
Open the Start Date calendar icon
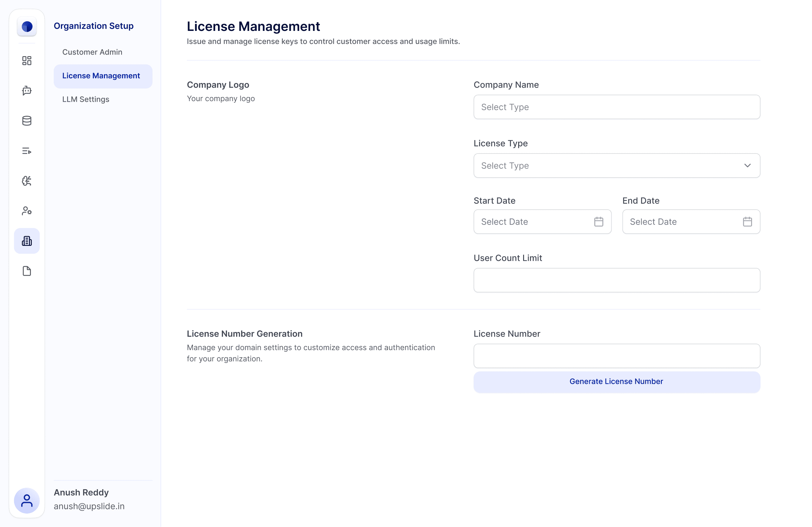tap(598, 222)
